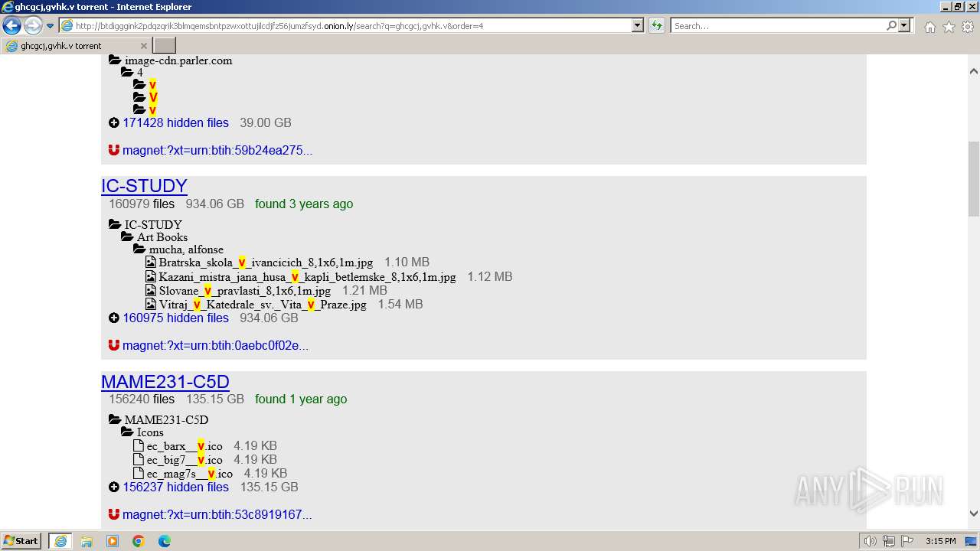Click the volume speaker tray icon
The height and width of the screenshot is (551, 980).
[871, 541]
